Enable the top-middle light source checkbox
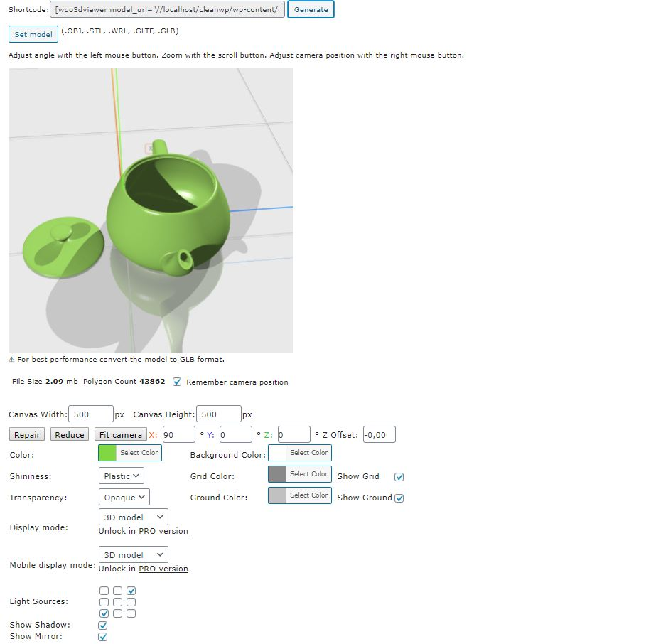Viewport: 651px width, 644px height. (117, 591)
